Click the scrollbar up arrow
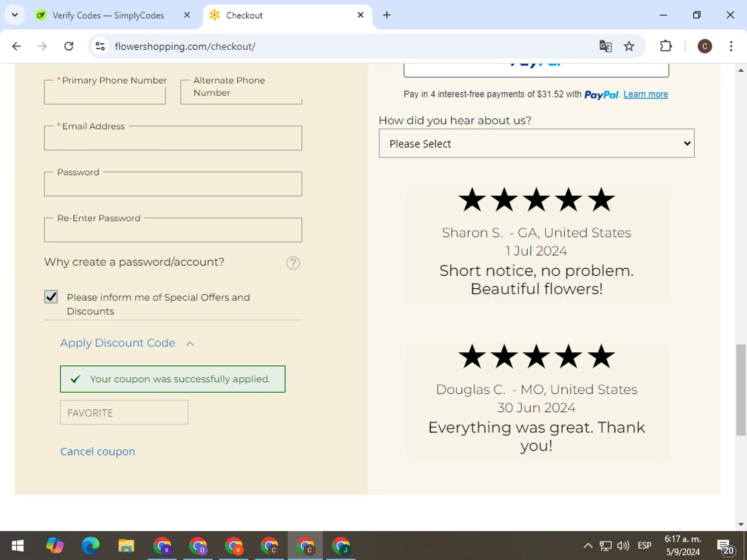747x560 pixels. pyautogui.click(x=741, y=70)
